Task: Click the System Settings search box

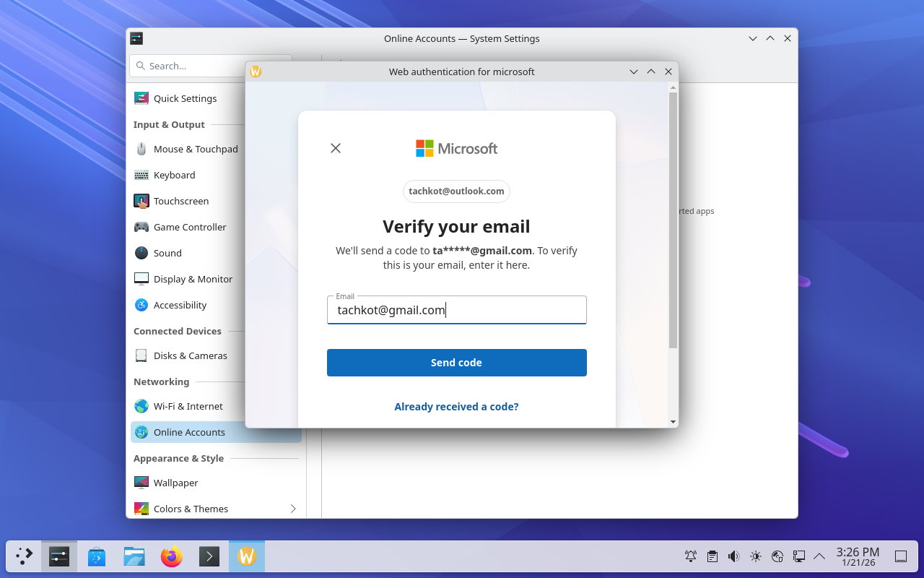Action: pyautogui.click(x=188, y=66)
